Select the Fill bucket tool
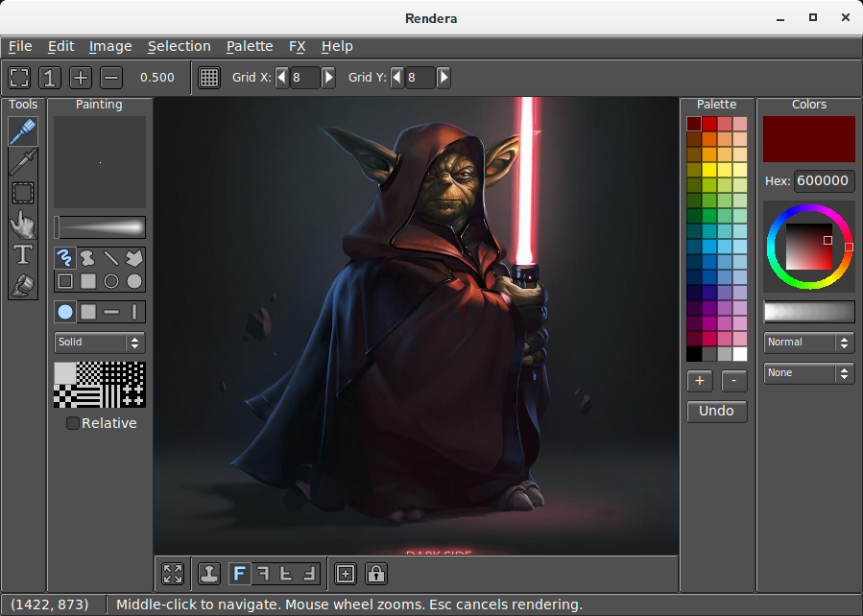The width and height of the screenshot is (863, 616). [22, 285]
